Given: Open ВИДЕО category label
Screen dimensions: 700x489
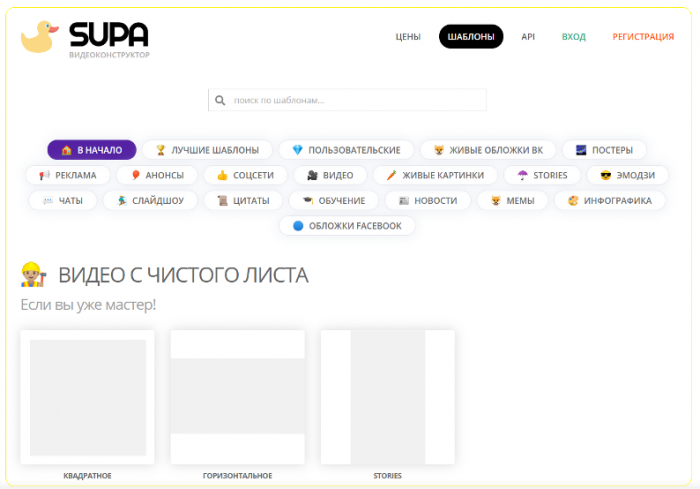Looking at the screenshot, I should (338, 175).
